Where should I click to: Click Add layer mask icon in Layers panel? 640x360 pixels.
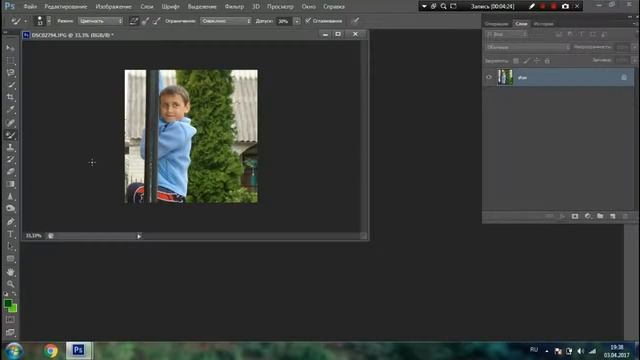tap(575, 216)
